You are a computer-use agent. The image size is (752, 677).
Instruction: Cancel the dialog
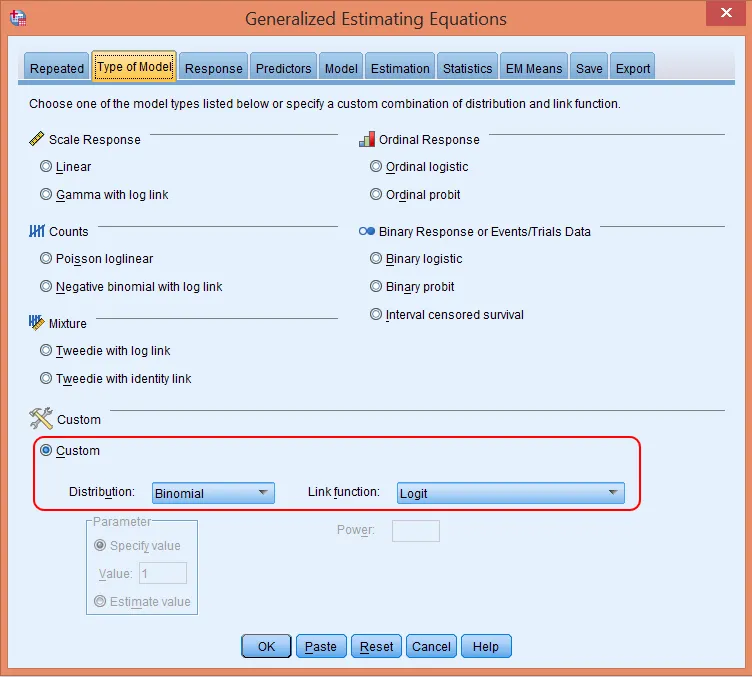(431, 646)
